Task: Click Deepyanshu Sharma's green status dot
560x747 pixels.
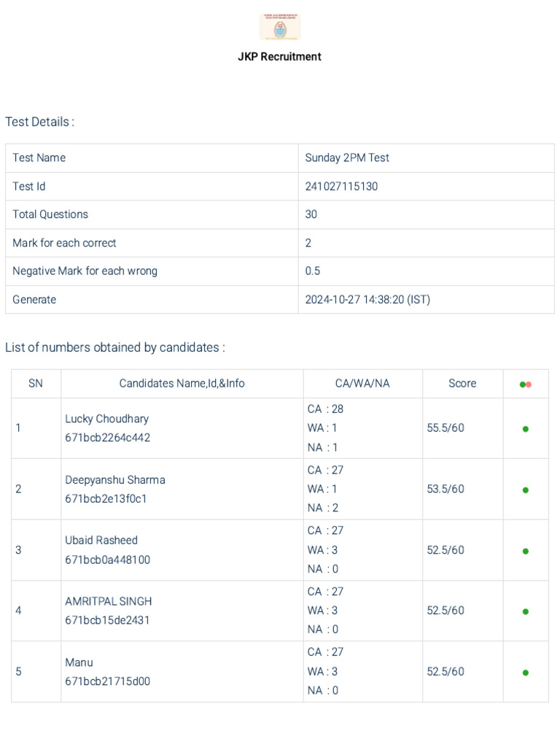Action: [x=526, y=490]
